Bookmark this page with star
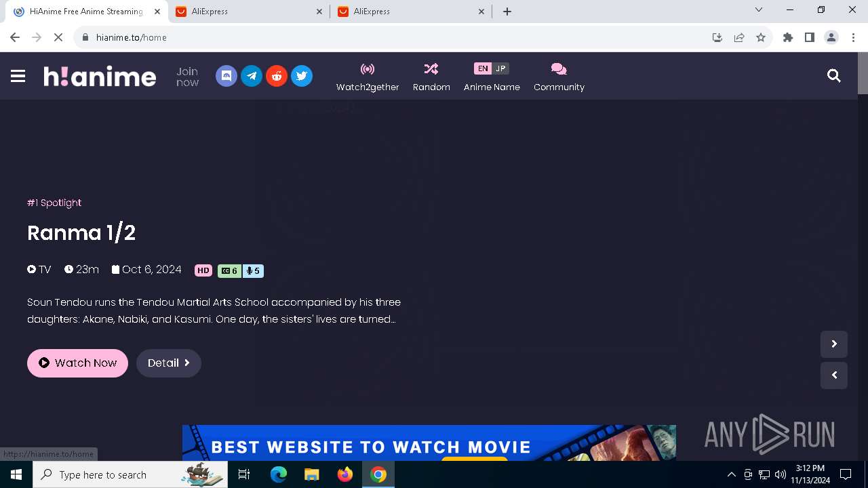The image size is (868, 488). (x=761, y=37)
